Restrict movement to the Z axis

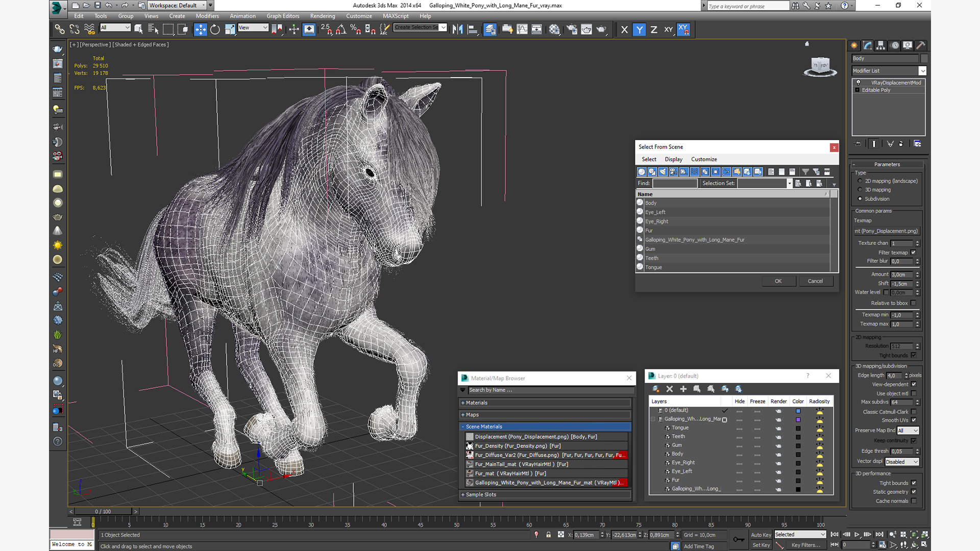[654, 30]
